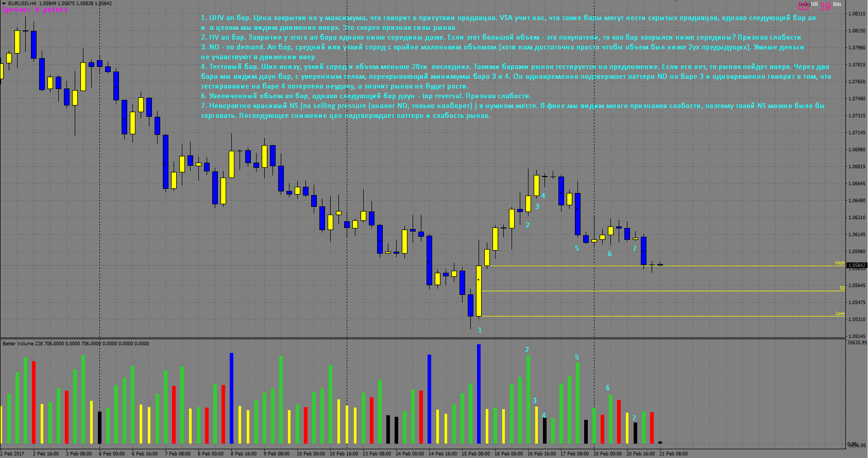The height and width of the screenshot is (458, 868).
Task: Click label '3' beside candle on price chart
Action: coord(537,206)
